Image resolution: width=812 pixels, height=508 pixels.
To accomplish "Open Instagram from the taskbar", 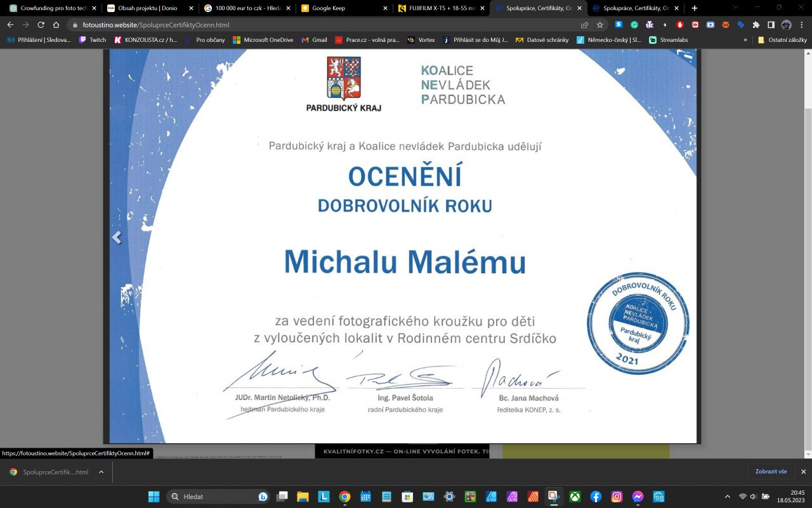I will (x=617, y=497).
